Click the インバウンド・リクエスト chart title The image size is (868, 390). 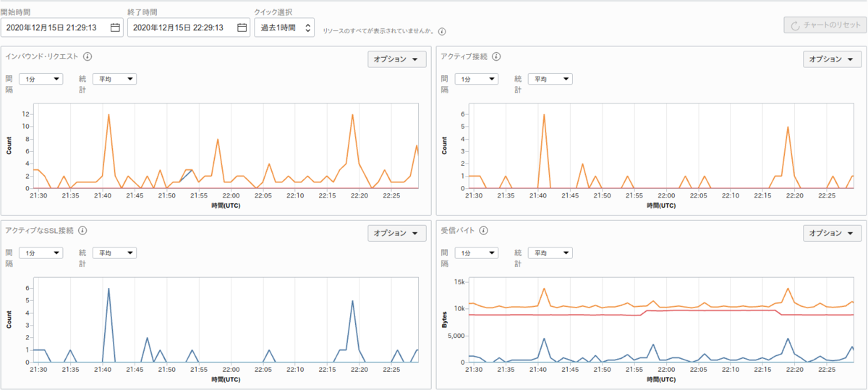pyautogui.click(x=42, y=56)
